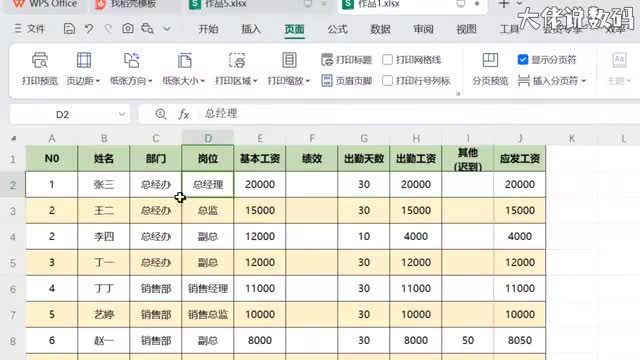Click the new tab plus button
640x360 pixels.
pyautogui.click(x=504, y=4)
